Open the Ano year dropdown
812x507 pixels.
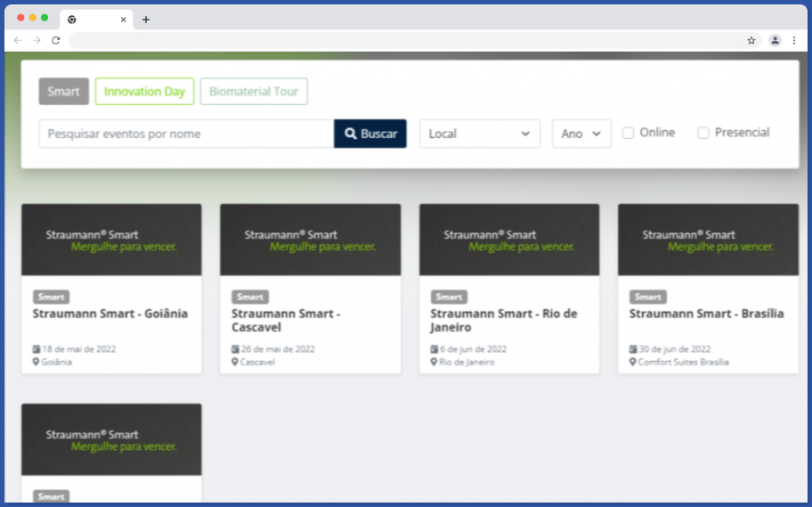pos(581,134)
